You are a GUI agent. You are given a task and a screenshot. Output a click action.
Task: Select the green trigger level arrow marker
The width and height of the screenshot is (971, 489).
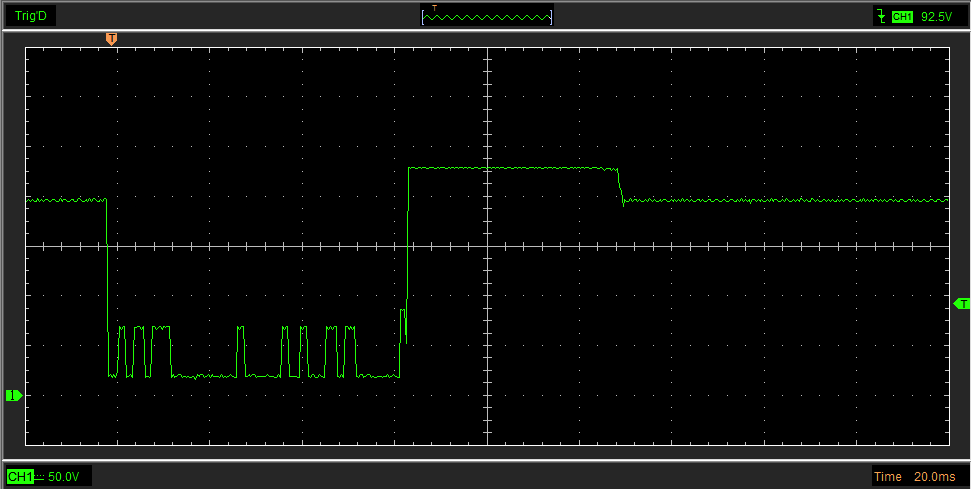point(962,303)
